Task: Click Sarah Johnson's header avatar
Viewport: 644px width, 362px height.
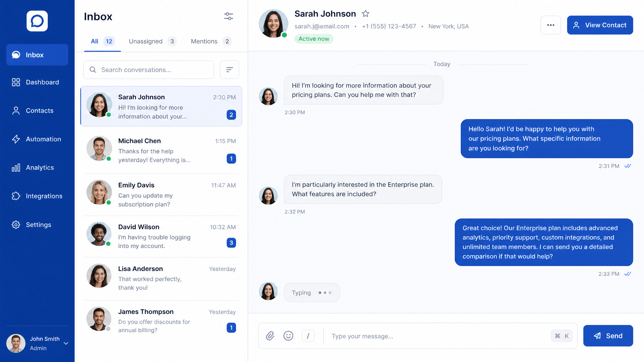Action: coord(273,24)
